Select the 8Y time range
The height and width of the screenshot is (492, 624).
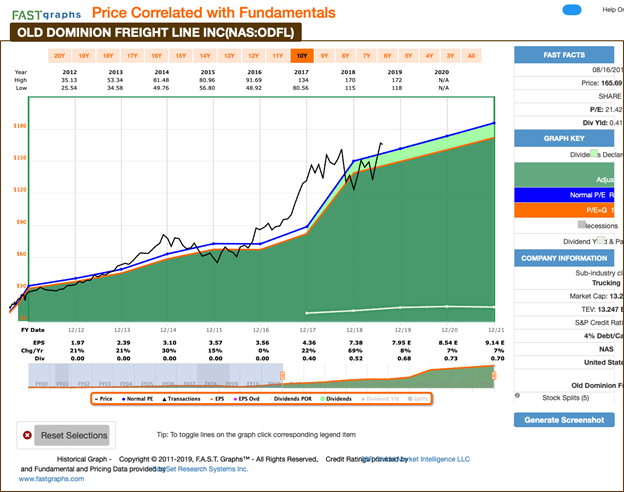click(x=345, y=56)
